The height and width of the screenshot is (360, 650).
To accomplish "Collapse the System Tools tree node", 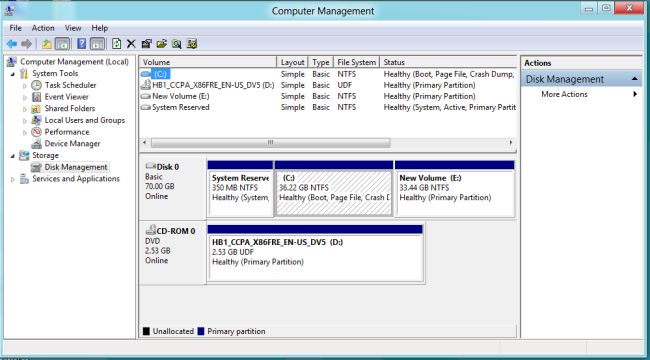I will (12, 74).
